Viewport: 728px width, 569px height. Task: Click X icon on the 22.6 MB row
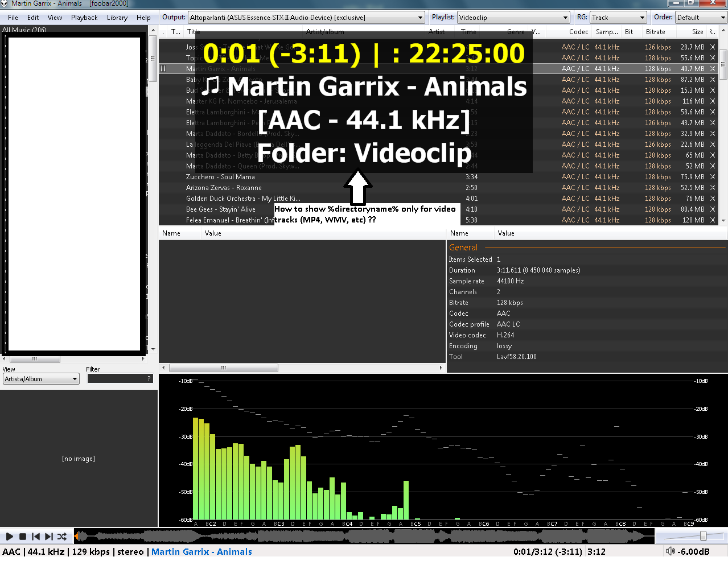point(713,145)
